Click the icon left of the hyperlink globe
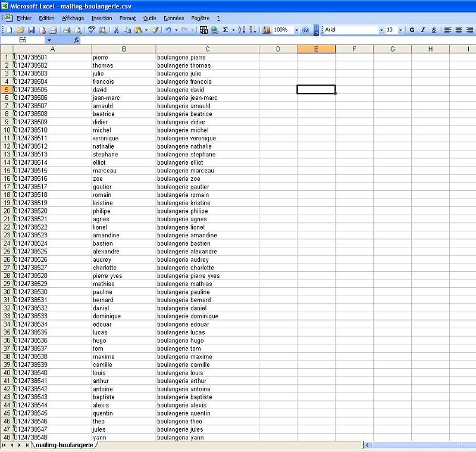This screenshot has width=476, height=452. coord(203,30)
